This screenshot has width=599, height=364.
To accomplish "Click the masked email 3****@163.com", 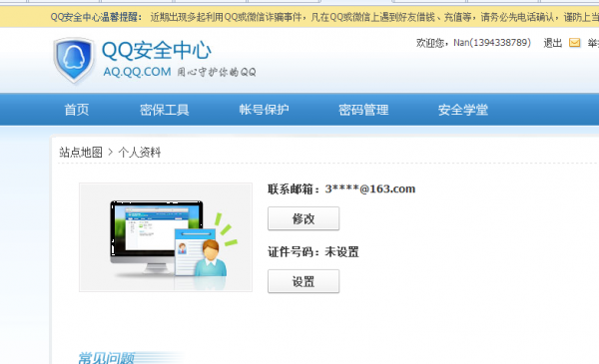I will point(369,188).
